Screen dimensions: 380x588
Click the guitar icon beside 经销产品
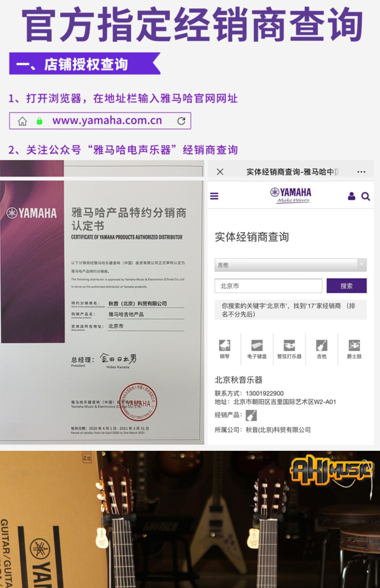click(251, 416)
